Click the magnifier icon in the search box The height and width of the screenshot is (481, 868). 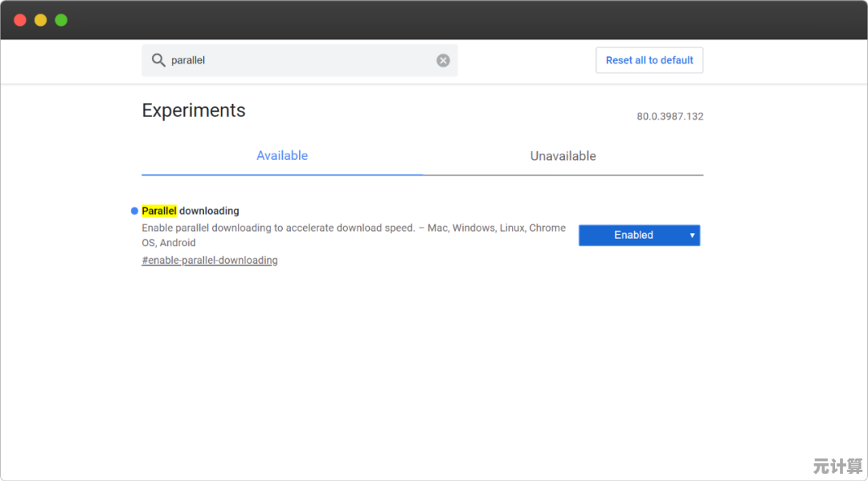pos(158,60)
